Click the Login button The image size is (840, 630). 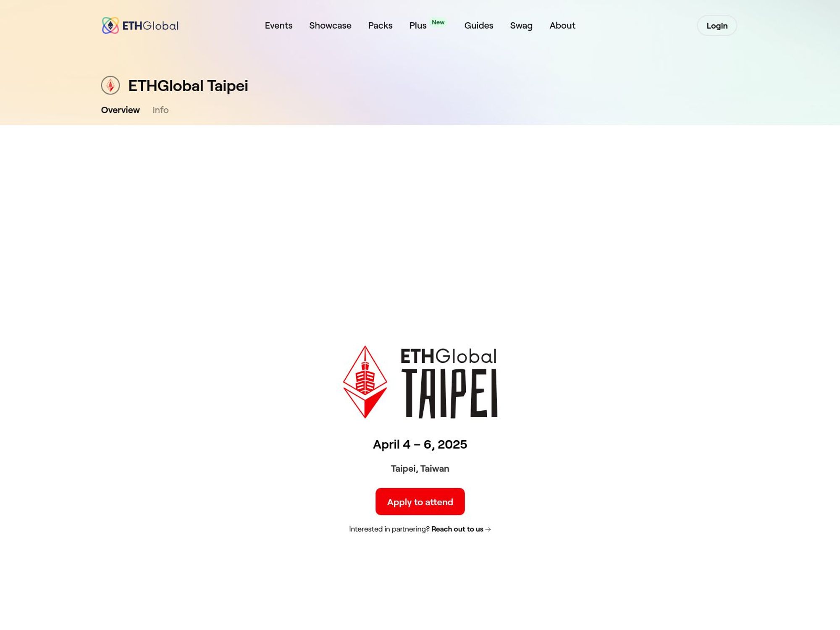(x=717, y=25)
